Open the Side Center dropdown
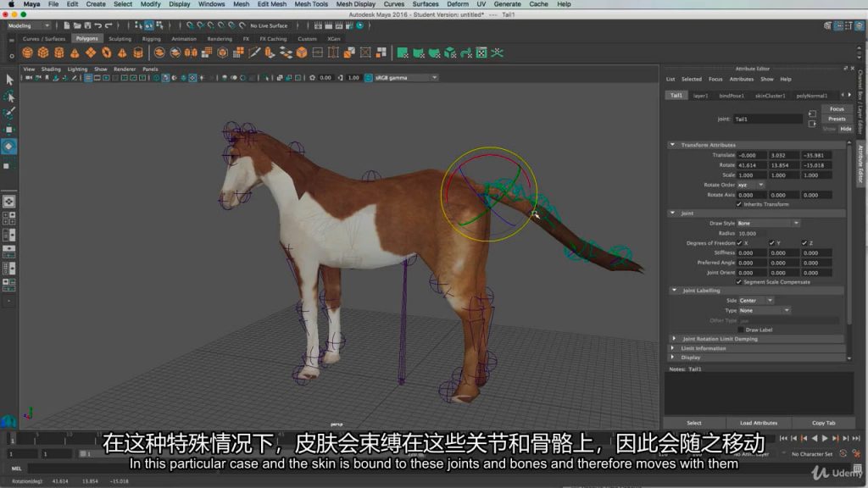This screenshot has height=488, width=868. [x=755, y=301]
